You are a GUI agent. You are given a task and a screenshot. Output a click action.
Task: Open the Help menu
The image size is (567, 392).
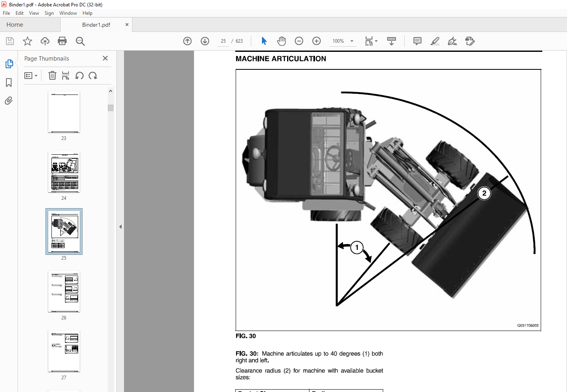87,13
